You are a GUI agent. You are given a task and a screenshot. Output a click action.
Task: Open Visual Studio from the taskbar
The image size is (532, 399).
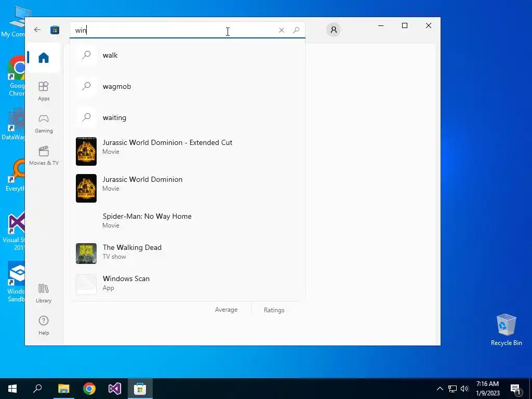pyautogui.click(x=115, y=389)
